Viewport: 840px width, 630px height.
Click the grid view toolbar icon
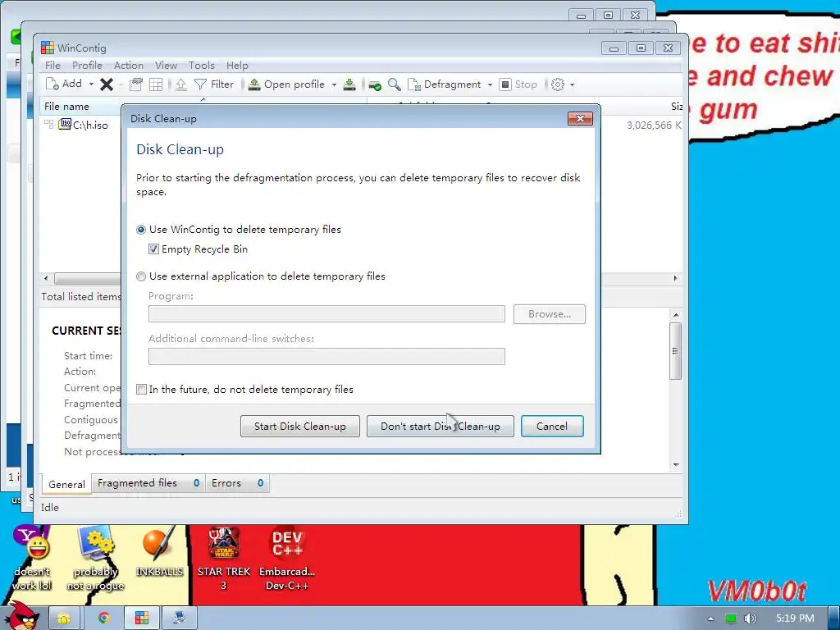click(x=156, y=84)
